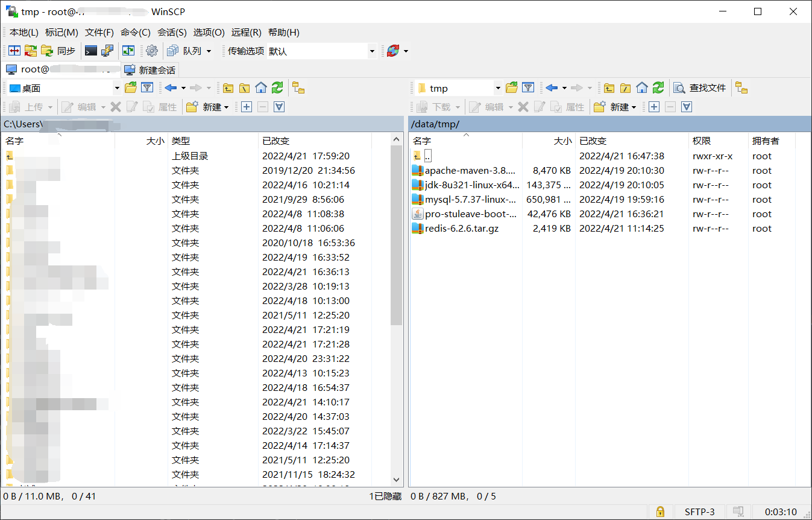The width and height of the screenshot is (812, 520).
Task: Switch to the root@ session tab
Action: 60,69
